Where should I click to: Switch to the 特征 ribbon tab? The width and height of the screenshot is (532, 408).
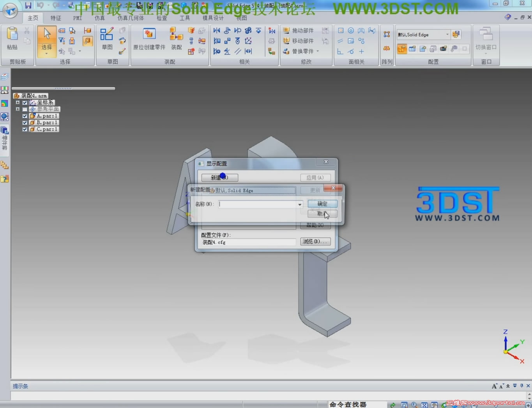pyautogui.click(x=55, y=18)
